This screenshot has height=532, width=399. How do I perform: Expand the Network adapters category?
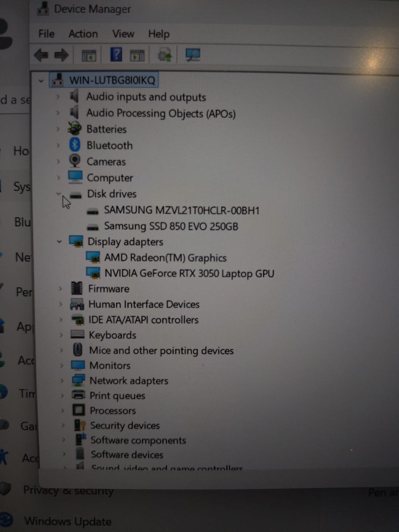tap(62, 381)
